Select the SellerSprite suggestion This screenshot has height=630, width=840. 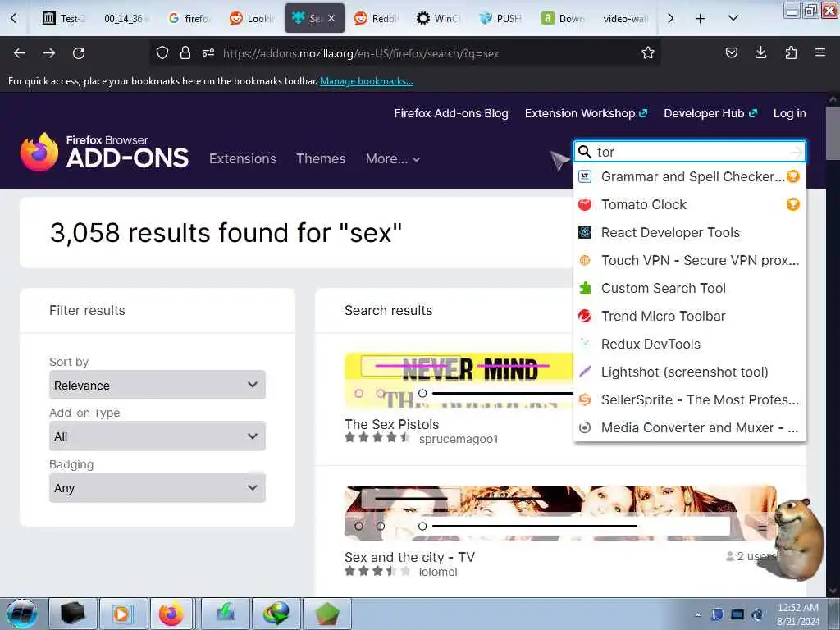(689, 399)
